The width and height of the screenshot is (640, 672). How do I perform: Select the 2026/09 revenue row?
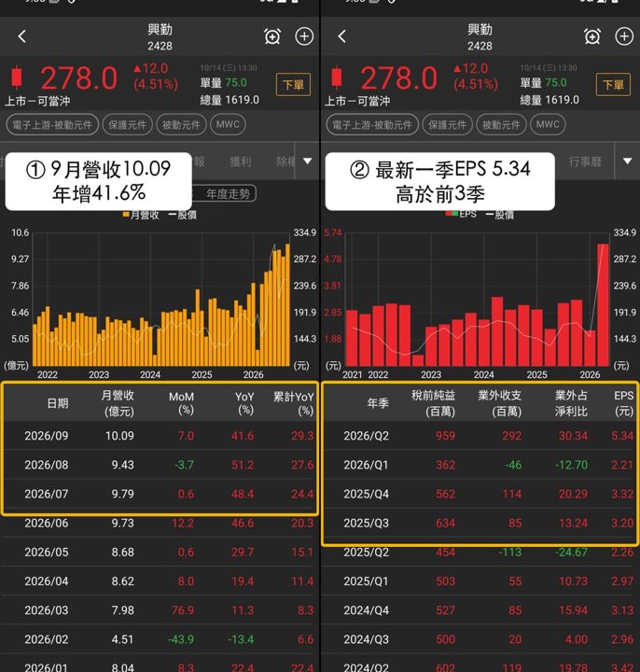160,436
